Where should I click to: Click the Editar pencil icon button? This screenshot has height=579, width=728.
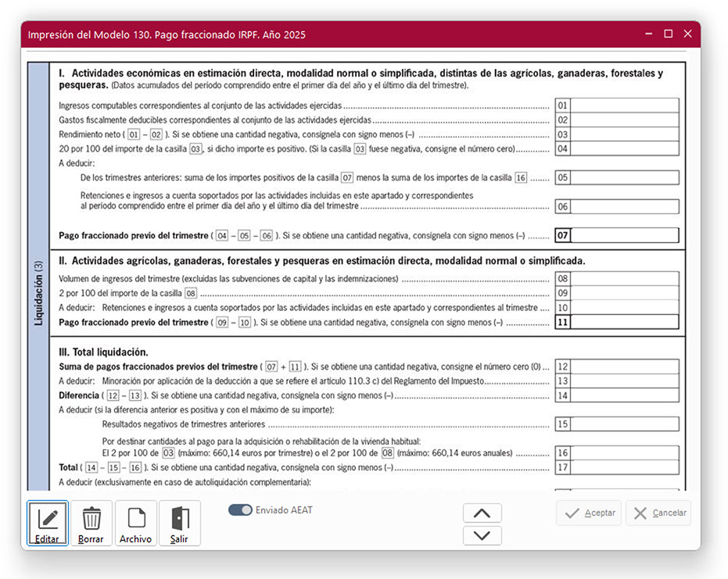tap(48, 523)
